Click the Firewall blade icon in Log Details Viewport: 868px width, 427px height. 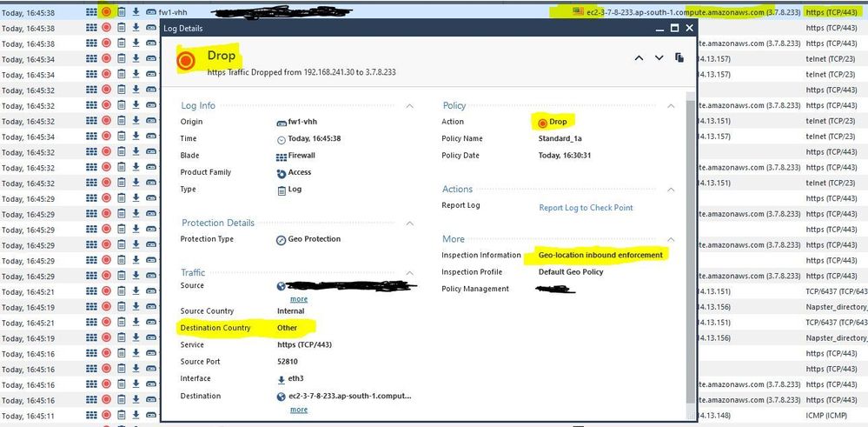(282, 157)
